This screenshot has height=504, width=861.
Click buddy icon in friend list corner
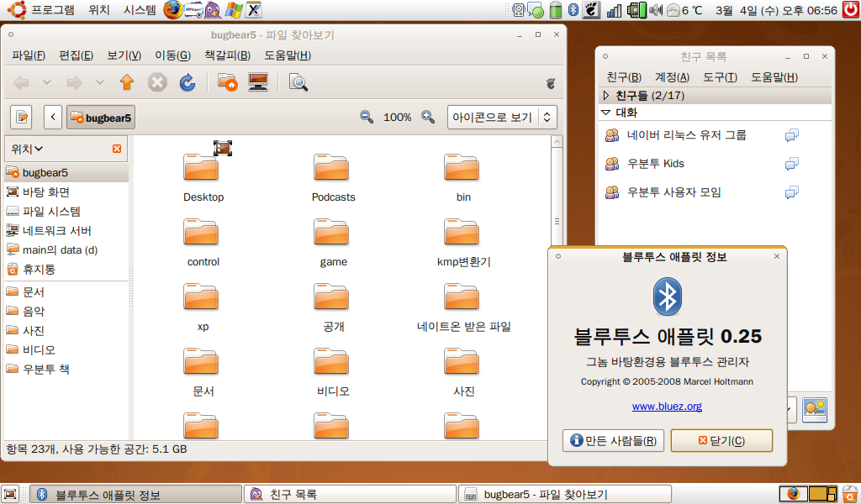(815, 410)
